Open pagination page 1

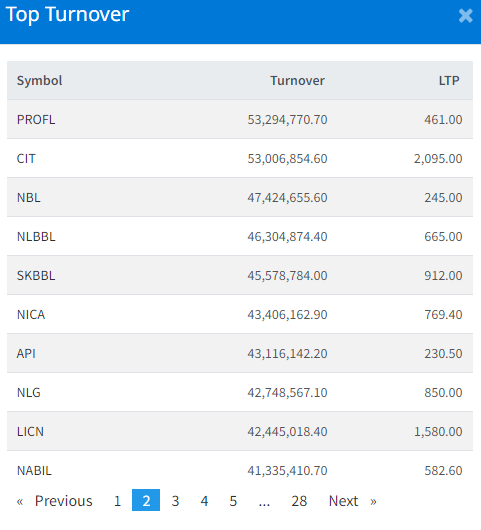pyautogui.click(x=117, y=501)
